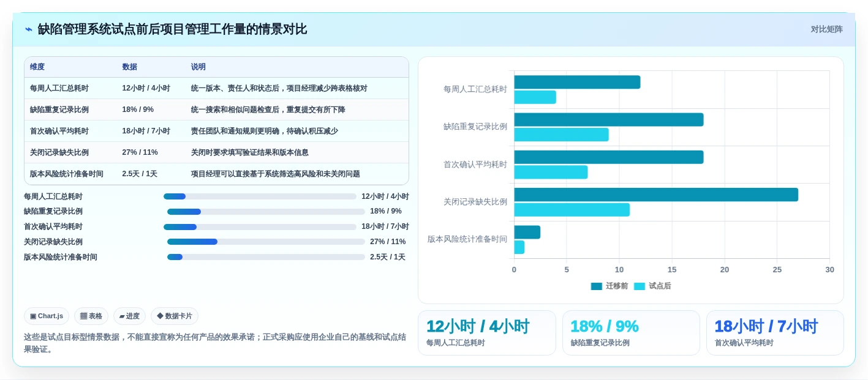Viewport: 868px width, 380px height.
Task: Click table value 12小时 / 4小时
Action: click(146, 88)
